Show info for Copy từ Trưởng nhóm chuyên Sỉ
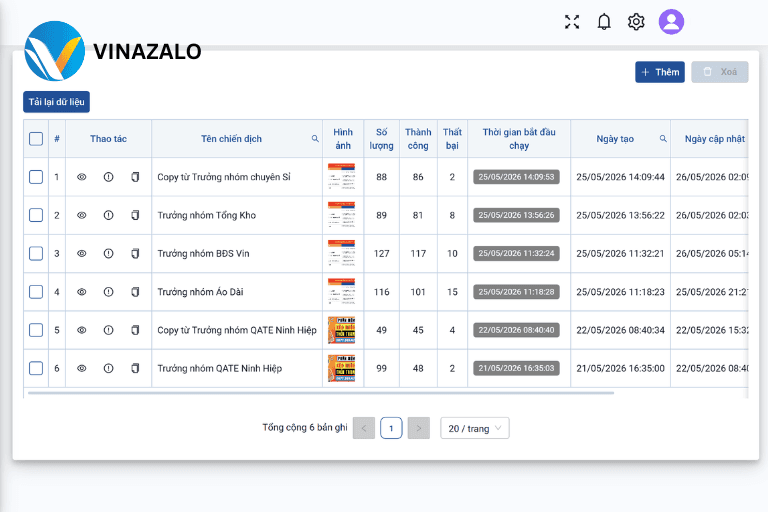768x512 pixels. tap(108, 177)
